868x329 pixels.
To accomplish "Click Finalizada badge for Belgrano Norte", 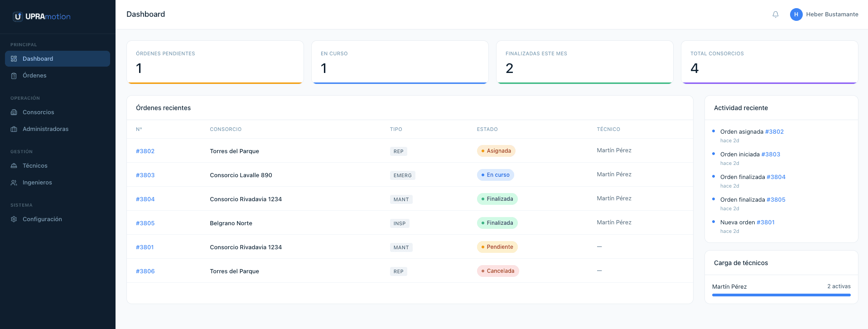I will click(497, 223).
